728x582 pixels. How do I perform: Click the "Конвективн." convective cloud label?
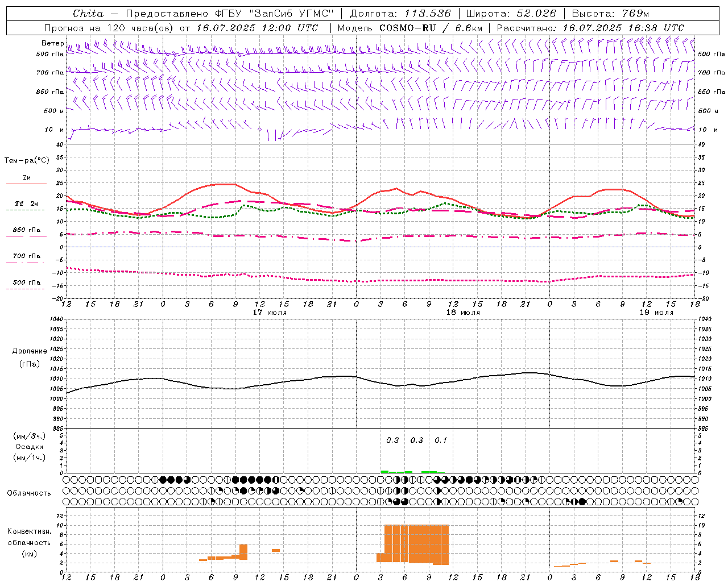tap(30, 531)
